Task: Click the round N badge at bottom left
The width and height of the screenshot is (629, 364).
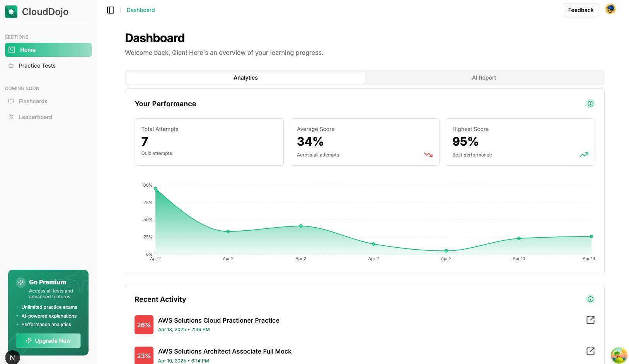Action: 12,357
